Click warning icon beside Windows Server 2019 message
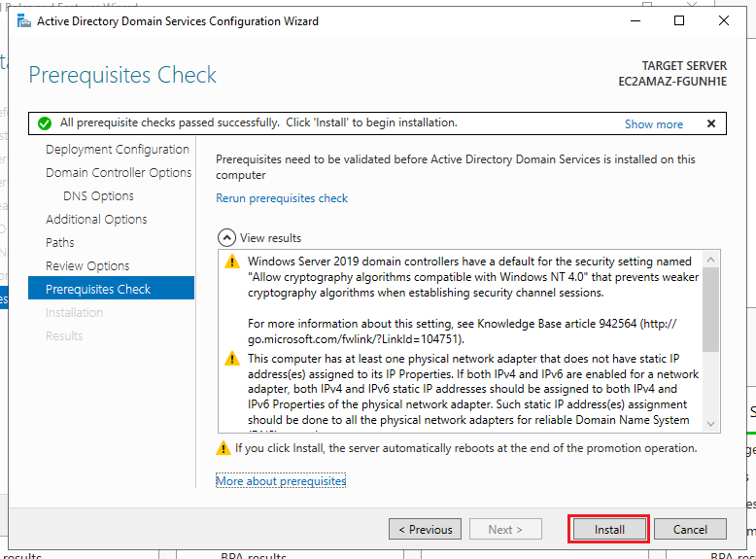 tap(232, 262)
